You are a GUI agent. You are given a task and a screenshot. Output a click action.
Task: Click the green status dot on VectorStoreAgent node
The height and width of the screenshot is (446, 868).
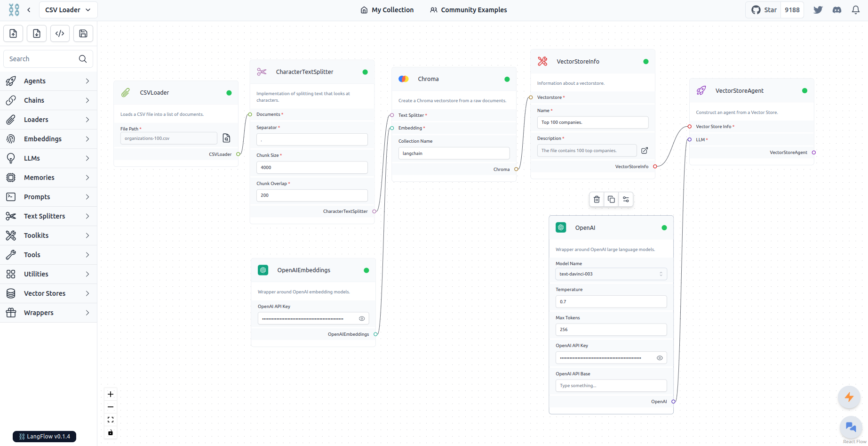pos(804,91)
